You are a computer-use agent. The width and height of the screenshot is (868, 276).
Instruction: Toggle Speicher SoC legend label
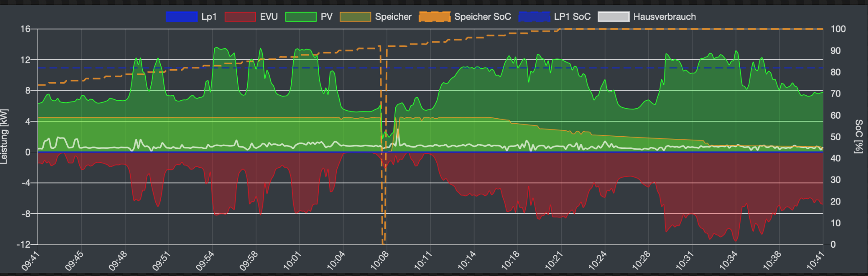483,17
